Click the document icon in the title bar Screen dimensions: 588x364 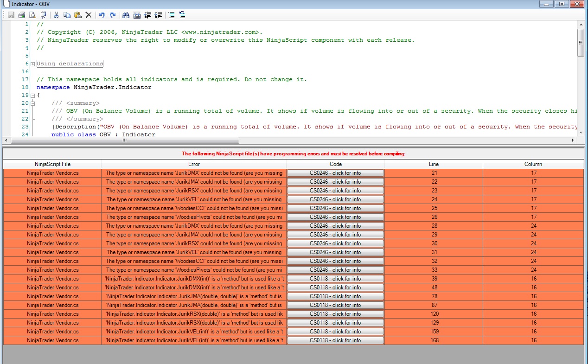click(x=6, y=4)
